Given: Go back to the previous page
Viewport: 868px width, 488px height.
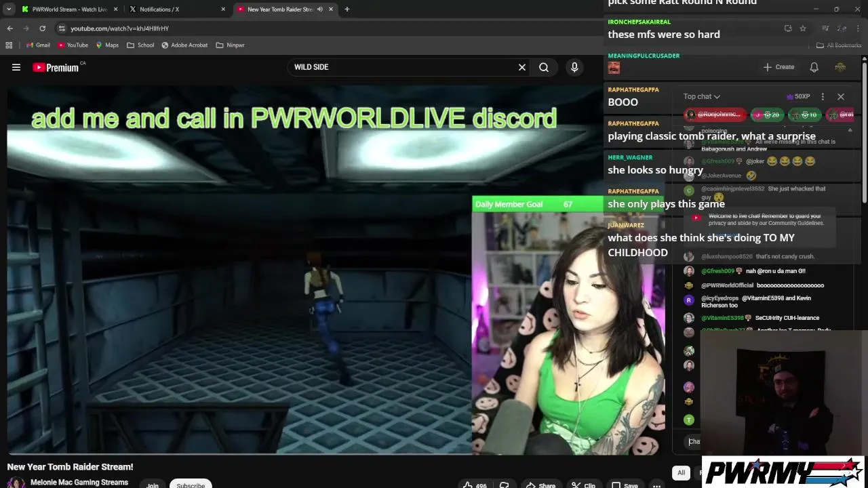Looking at the screenshot, I should tap(9, 28).
